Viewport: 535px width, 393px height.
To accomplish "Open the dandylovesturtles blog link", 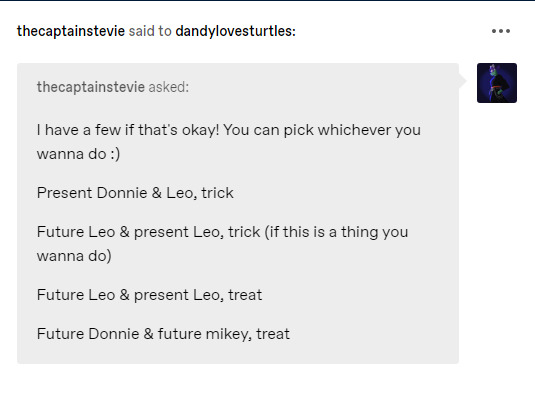I will (x=235, y=31).
